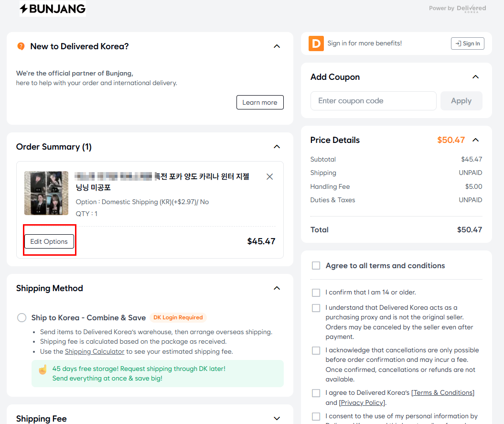Tick the cancellations acknowledgement checkbox
The width and height of the screenshot is (504, 424).
pos(316,351)
